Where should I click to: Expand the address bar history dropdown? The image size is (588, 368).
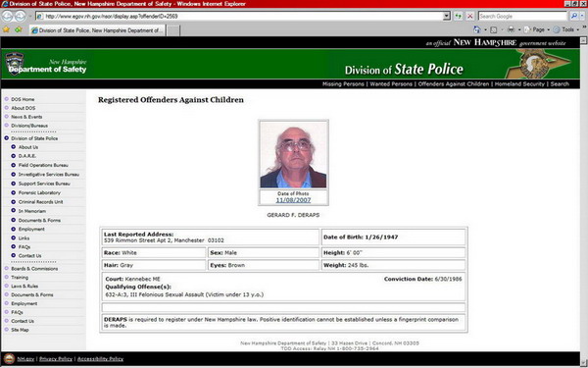446,16
